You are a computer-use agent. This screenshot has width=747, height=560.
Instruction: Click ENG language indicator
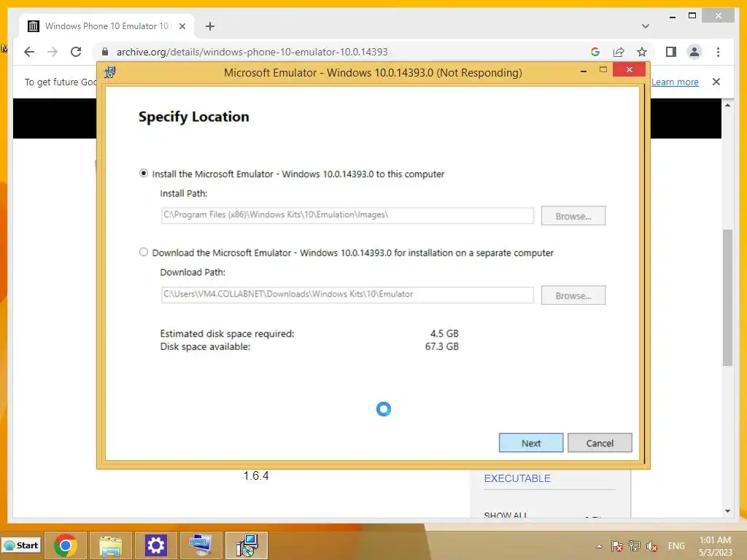click(x=676, y=546)
